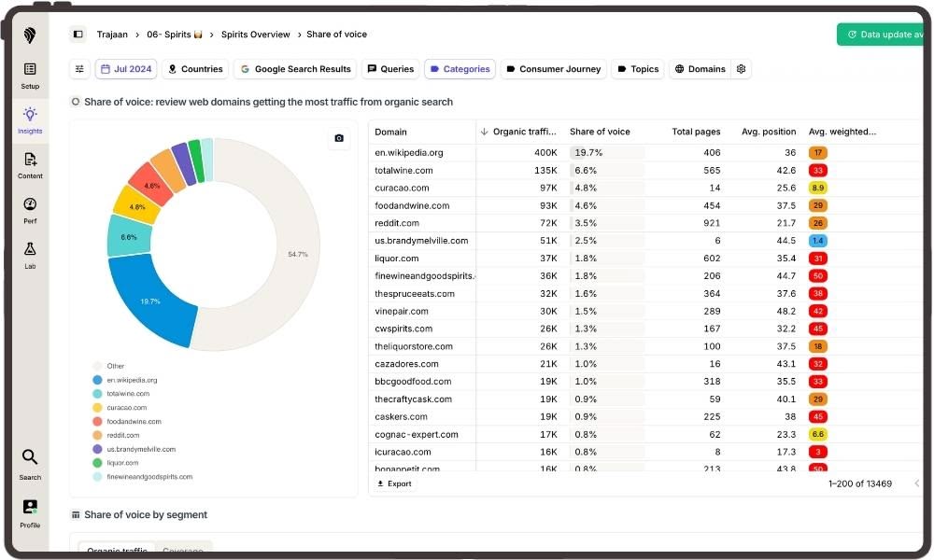934x560 pixels.
Task: Sort by the Organic traffic column arrow
Action: click(x=484, y=132)
